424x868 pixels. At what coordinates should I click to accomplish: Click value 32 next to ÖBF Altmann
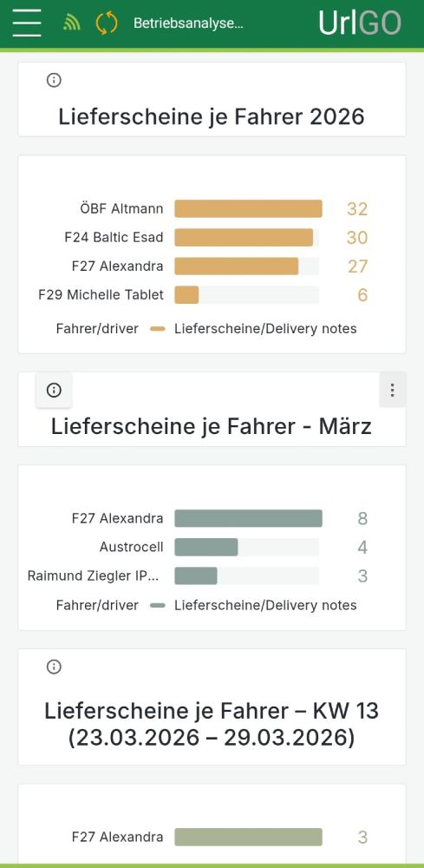[x=357, y=208]
